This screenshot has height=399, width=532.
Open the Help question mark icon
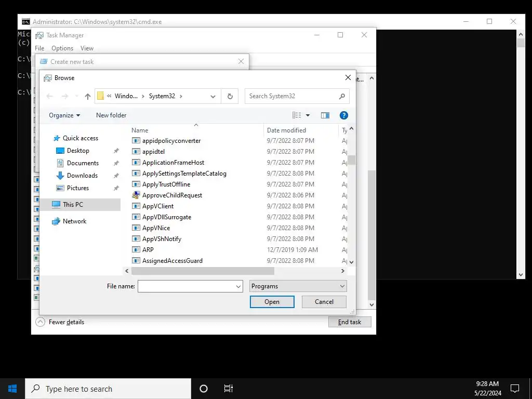[344, 115]
